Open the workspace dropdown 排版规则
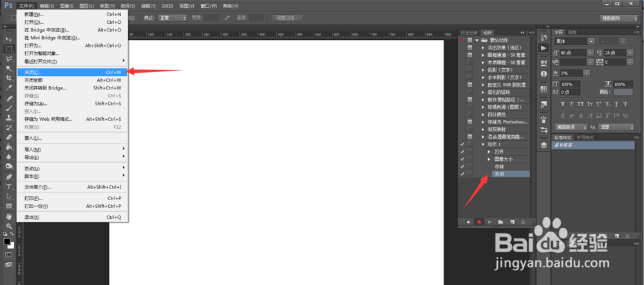The image size is (644, 285). 618,18
